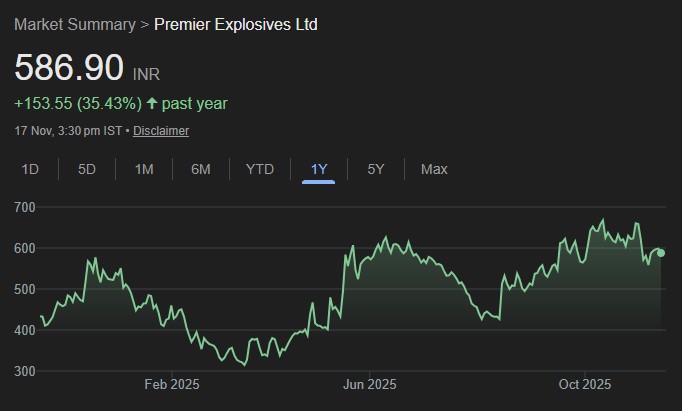Switch to the 5D range tab
Viewport: 682px width, 411px height.
[87, 169]
